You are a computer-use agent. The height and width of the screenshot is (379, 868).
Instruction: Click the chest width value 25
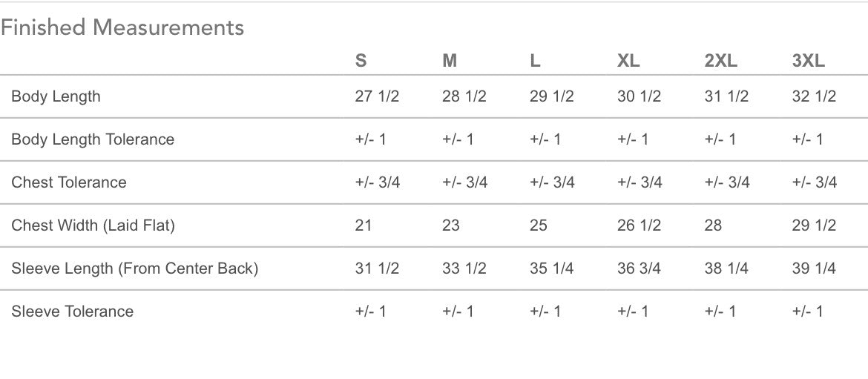pos(539,225)
